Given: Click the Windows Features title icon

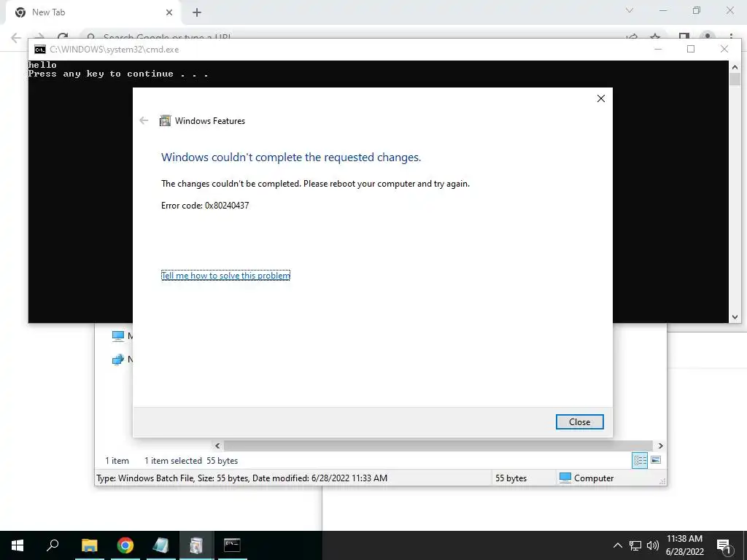Looking at the screenshot, I should coord(165,120).
